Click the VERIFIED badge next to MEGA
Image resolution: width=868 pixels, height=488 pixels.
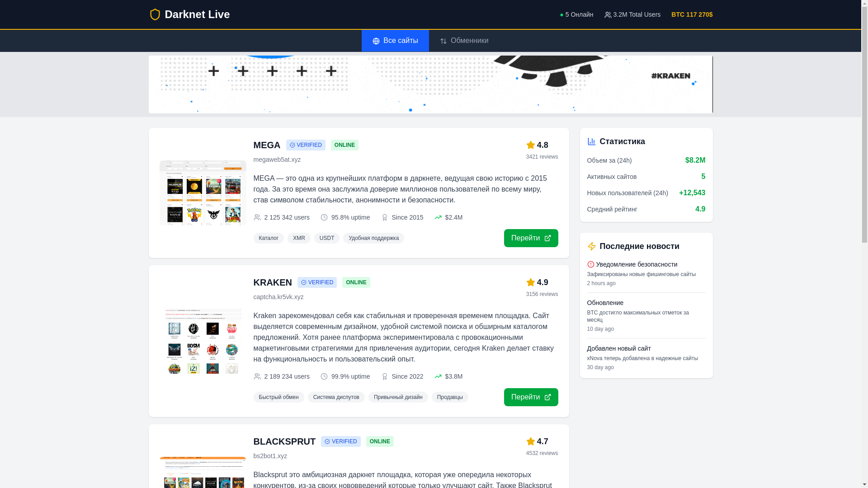click(x=306, y=145)
